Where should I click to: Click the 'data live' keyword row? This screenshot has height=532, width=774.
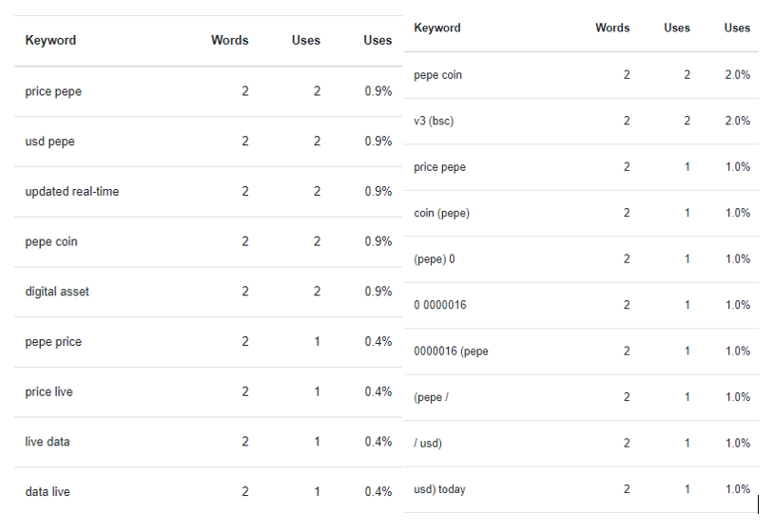[48, 492]
